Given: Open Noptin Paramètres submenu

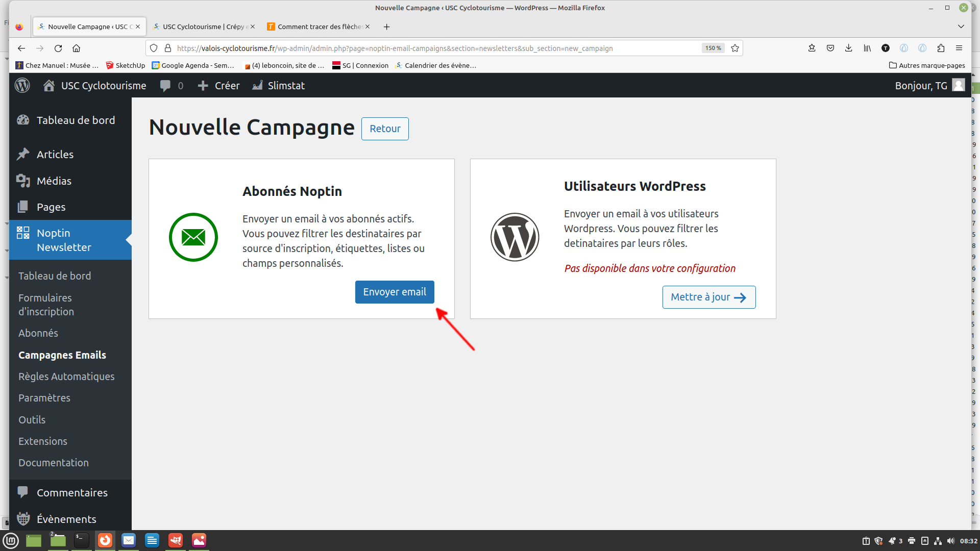Looking at the screenshot, I should [x=44, y=397].
